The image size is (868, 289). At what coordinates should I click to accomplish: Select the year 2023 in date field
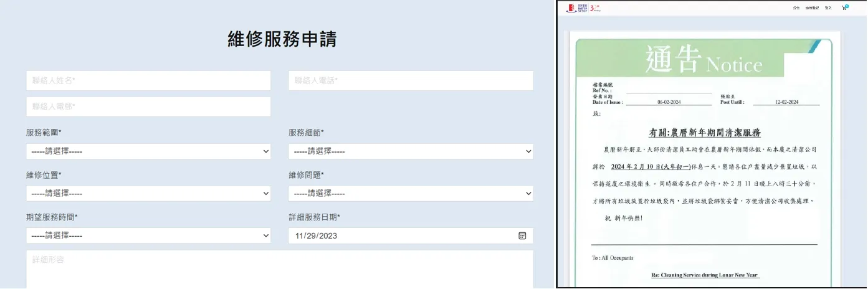[x=329, y=236]
